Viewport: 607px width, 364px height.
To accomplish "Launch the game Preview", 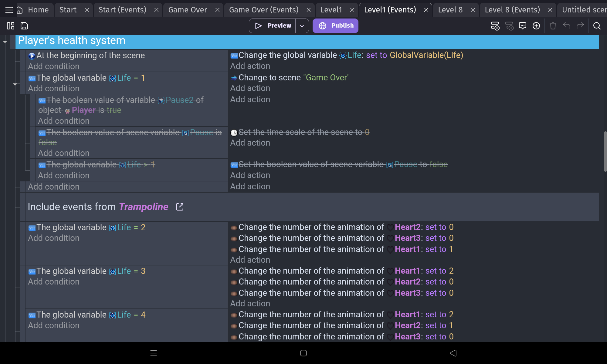I will click(x=273, y=26).
